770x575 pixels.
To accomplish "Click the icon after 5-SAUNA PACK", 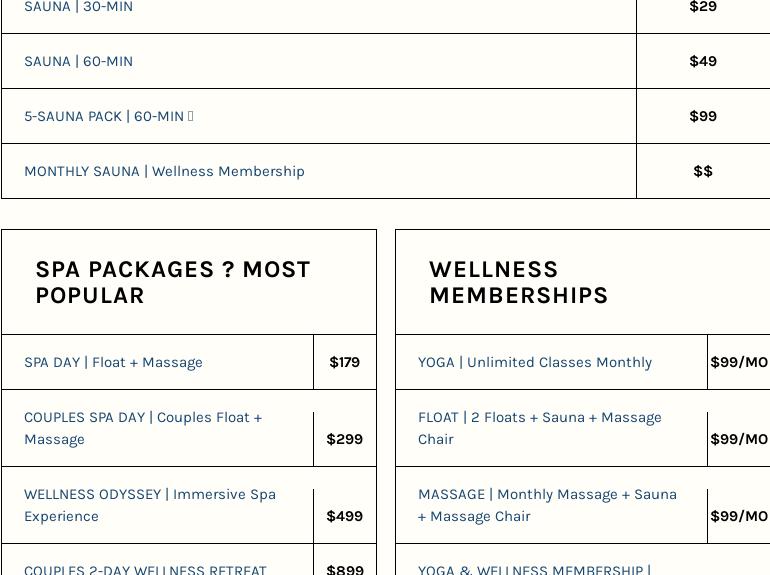I will (191, 116).
